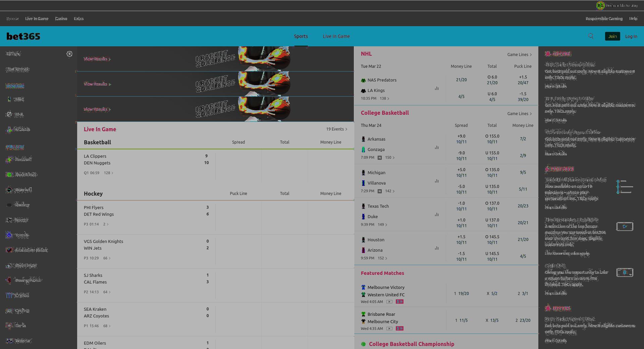
Task: Click bet365 logo
Action: tap(23, 36)
